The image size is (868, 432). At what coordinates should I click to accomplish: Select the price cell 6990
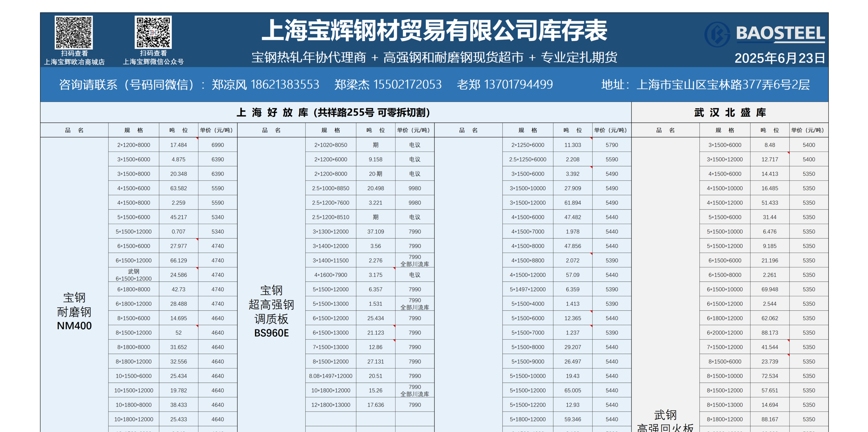point(217,145)
